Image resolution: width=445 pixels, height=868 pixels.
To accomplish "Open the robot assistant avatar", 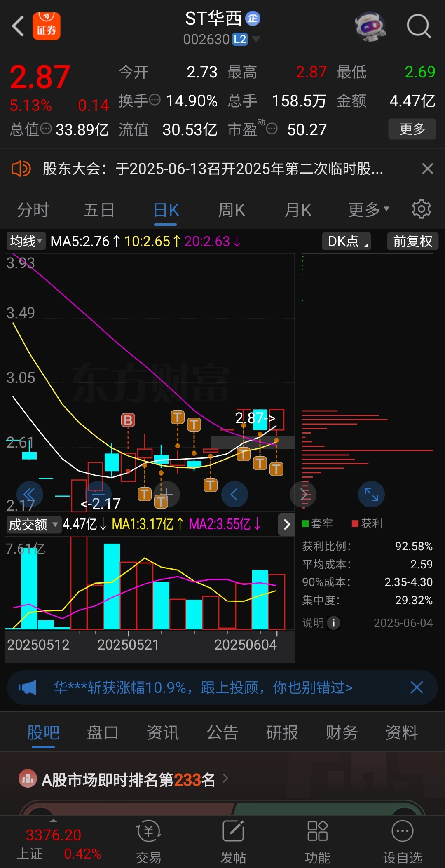I will tap(370, 26).
